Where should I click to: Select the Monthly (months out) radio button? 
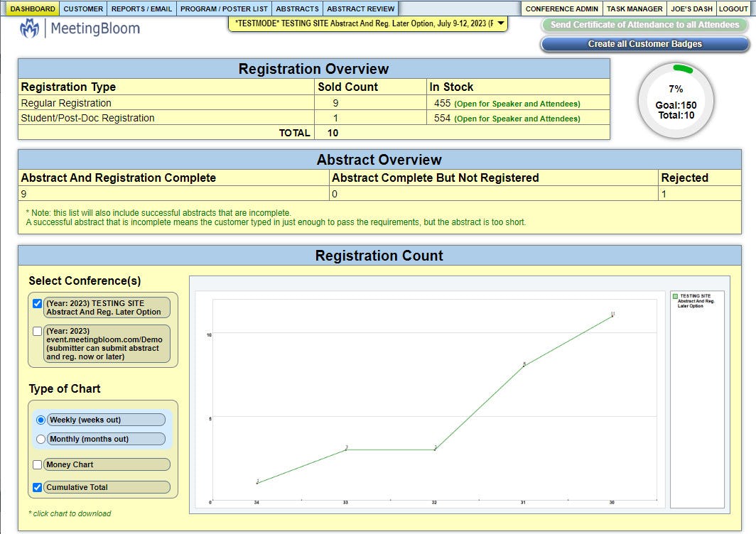tap(40, 439)
